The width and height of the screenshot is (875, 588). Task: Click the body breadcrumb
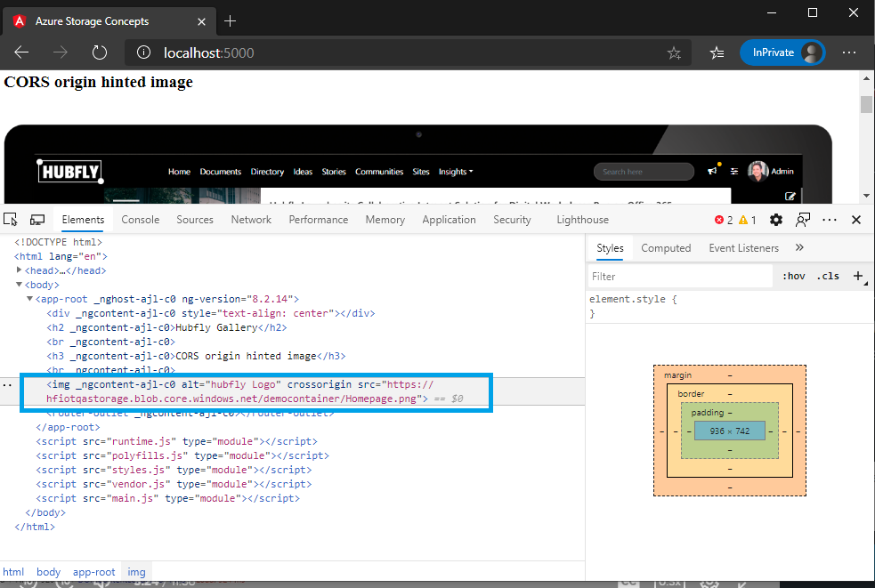tap(49, 572)
